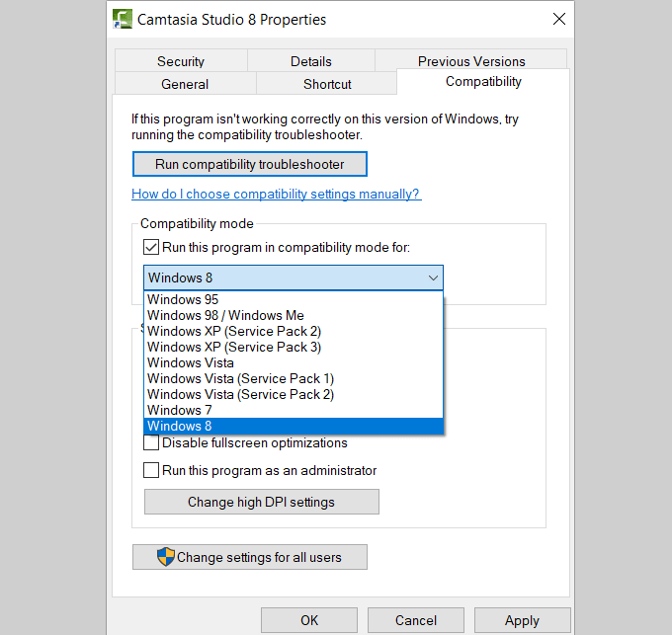Enable Disable fullscreen optimizations checkbox
The width and height of the screenshot is (672, 635).
click(x=151, y=442)
